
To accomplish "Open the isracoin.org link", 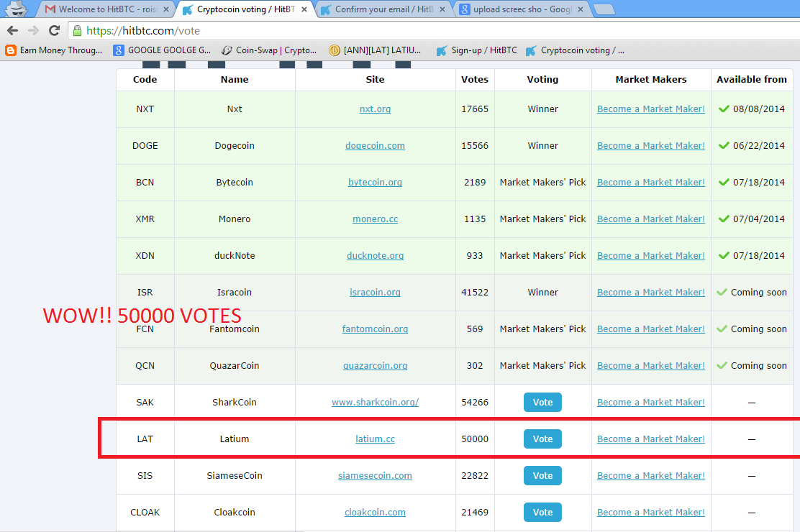I will coord(375,293).
